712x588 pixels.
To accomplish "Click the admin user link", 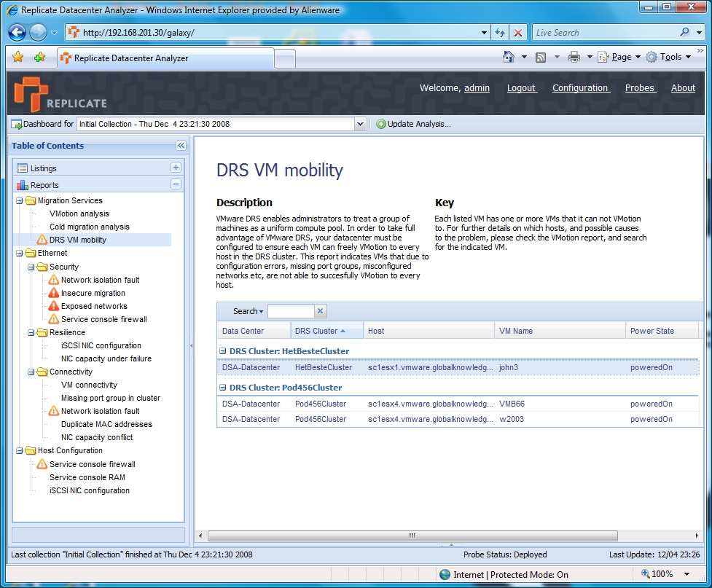I will click(477, 88).
